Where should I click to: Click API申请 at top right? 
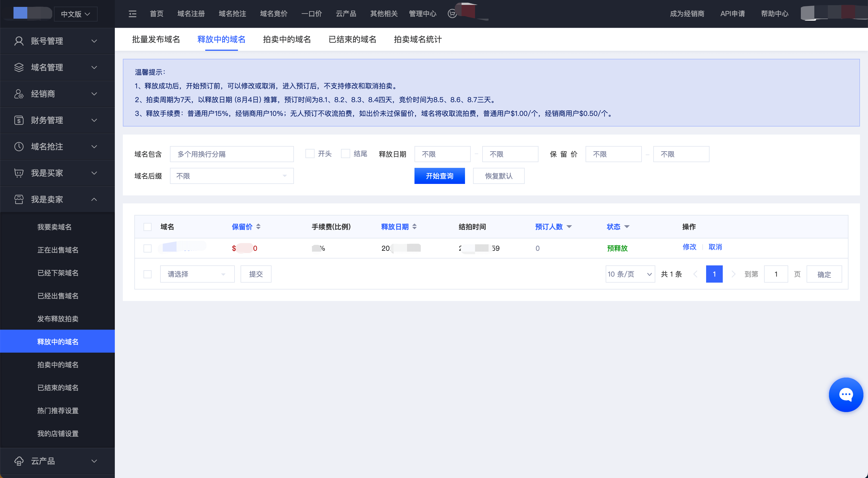(x=733, y=14)
